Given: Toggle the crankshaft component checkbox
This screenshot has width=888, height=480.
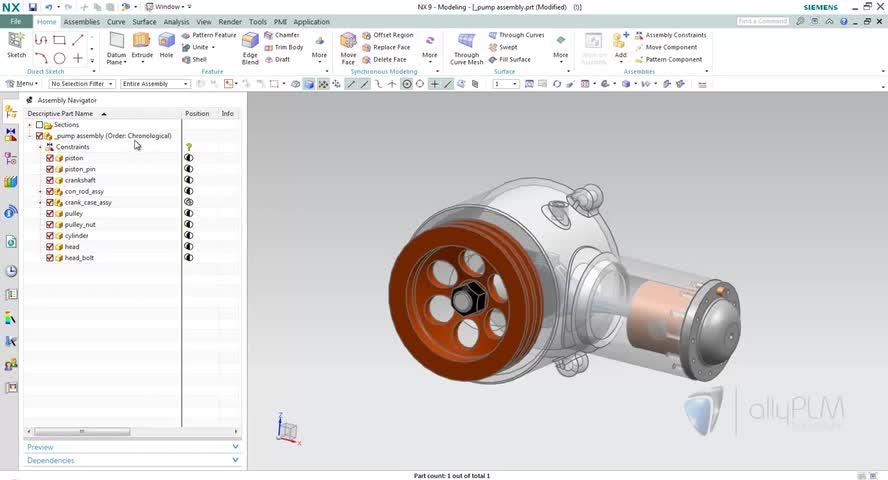Looking at the screenshot, I should click(50, 180).
